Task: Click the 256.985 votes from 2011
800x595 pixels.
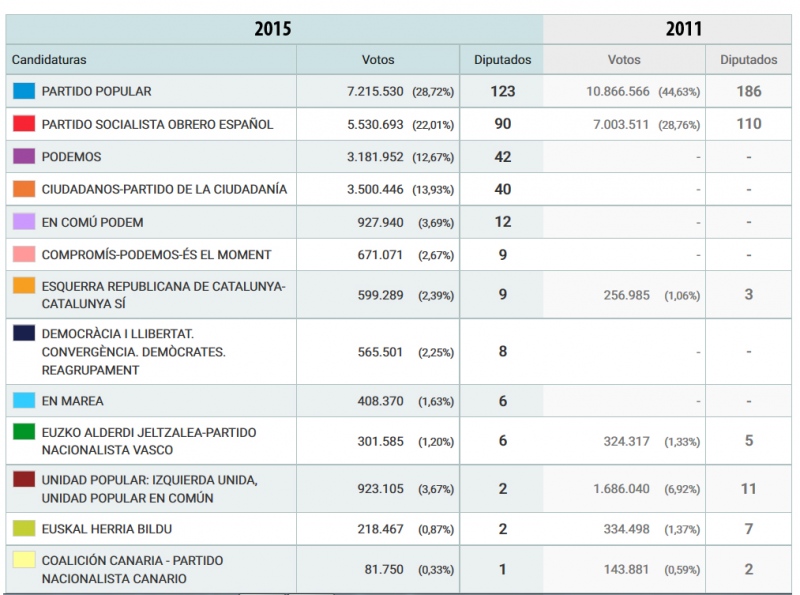Action: (x=627, y=295)
